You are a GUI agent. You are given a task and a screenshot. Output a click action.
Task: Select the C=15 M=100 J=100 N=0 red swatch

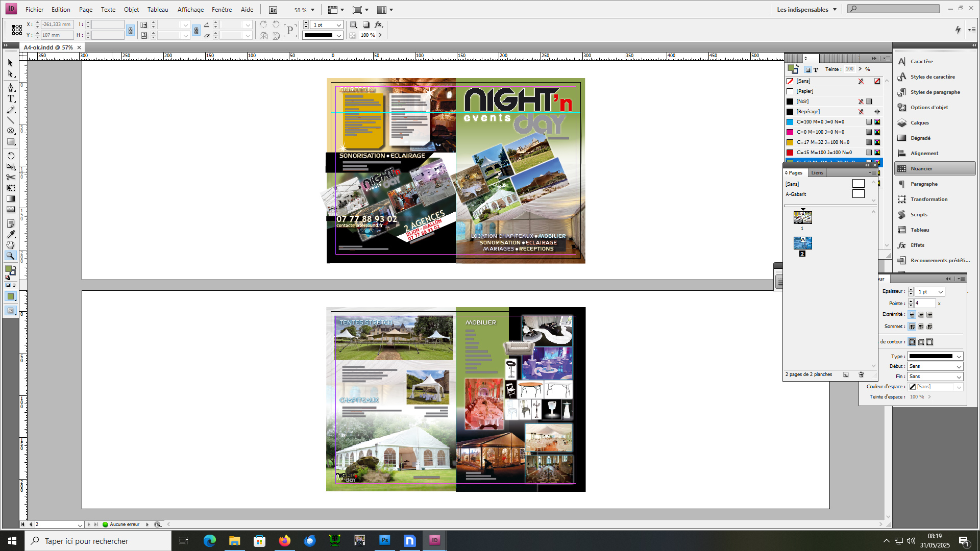click(833, 153)
